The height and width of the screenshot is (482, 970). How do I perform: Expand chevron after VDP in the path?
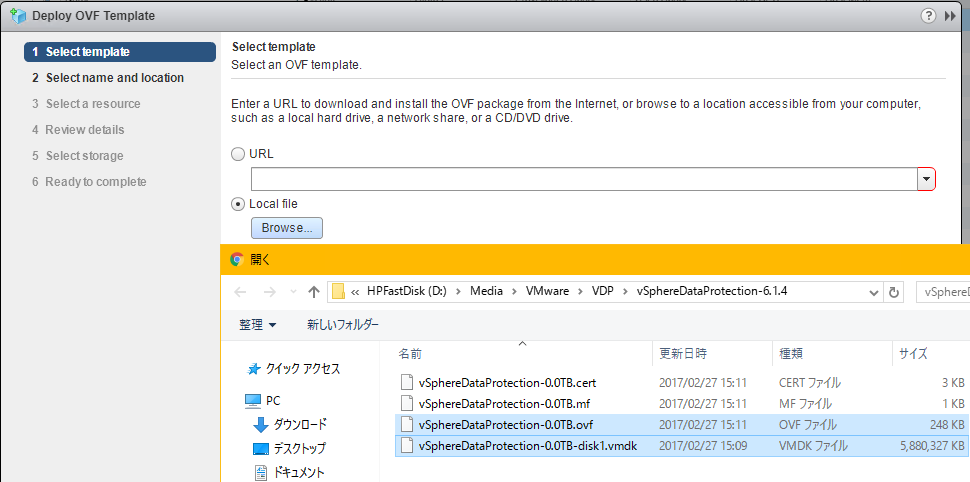[625, 291]
